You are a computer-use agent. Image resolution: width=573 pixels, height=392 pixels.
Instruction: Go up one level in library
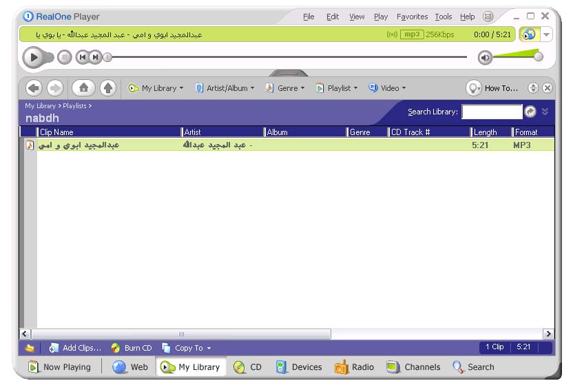(x=108, y=88)
